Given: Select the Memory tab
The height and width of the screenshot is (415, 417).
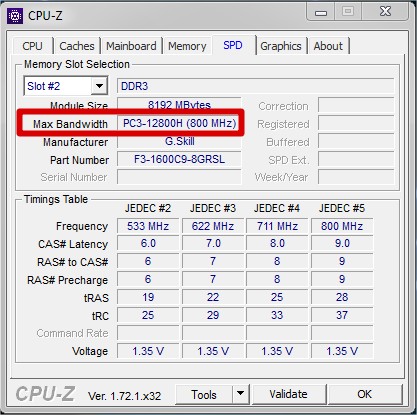Looking at the screenshot, I should coord(187,46).
